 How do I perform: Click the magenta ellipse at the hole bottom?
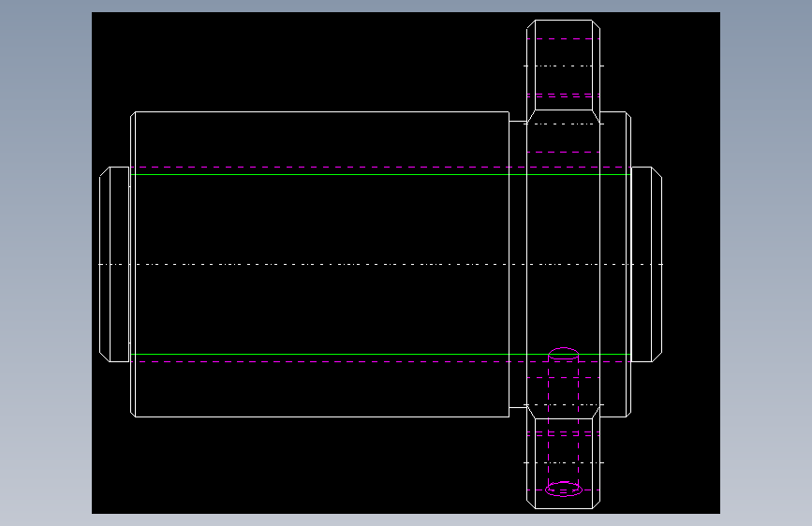(x=564, y=489)
